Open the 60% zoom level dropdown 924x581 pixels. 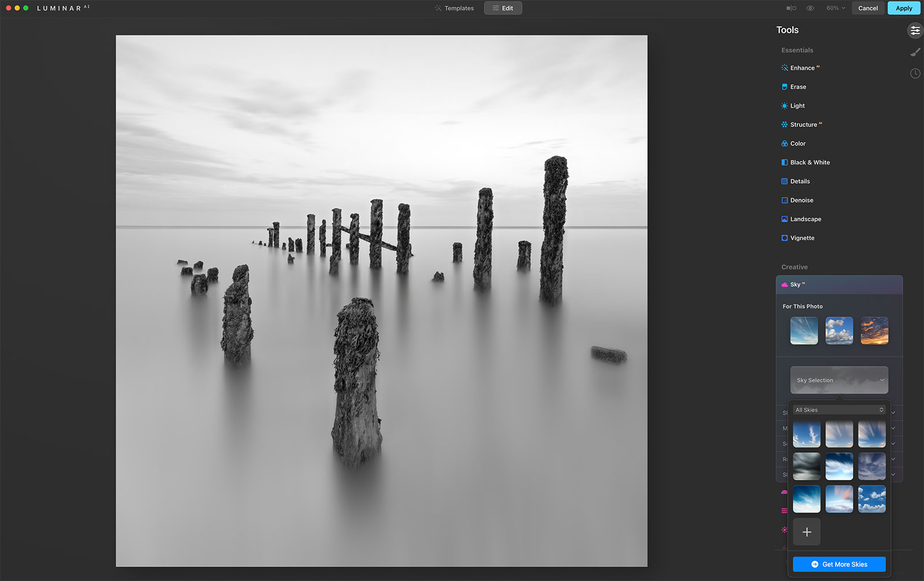point(835,8)
